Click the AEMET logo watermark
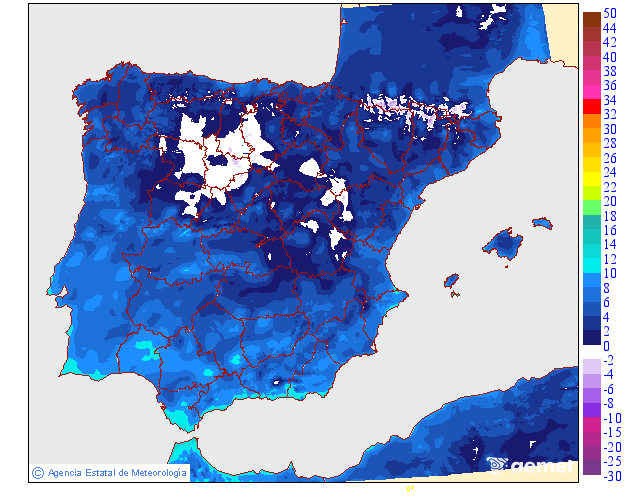630x500 pixels. pyautogui.click(x=530, y=465)
